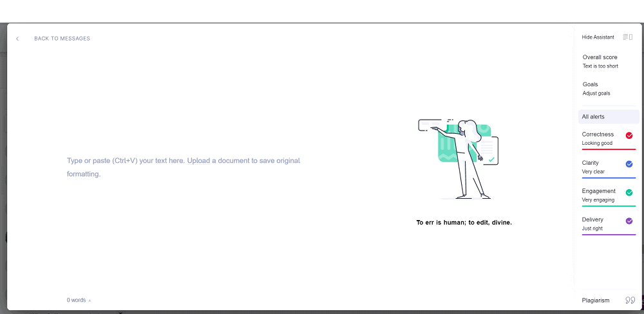This screenshot has width=644, height=314.
Task: Click the panel layout icon beside Hide Assistant
Action: (x=627, y=37)
